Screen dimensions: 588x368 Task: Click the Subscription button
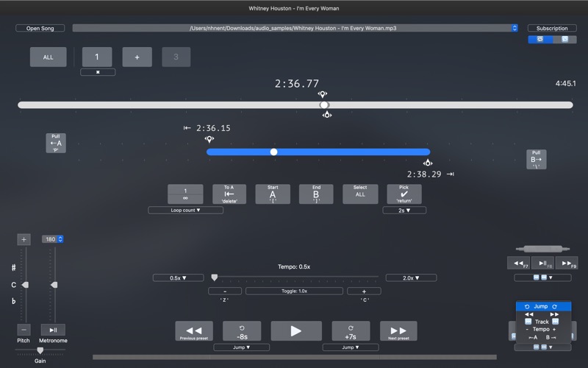pyautogui.click(x=551, y=28)
